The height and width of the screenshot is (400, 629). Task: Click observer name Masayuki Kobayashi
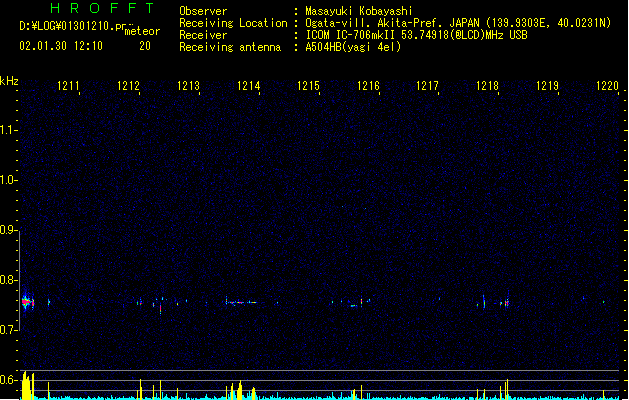[359, 11]
